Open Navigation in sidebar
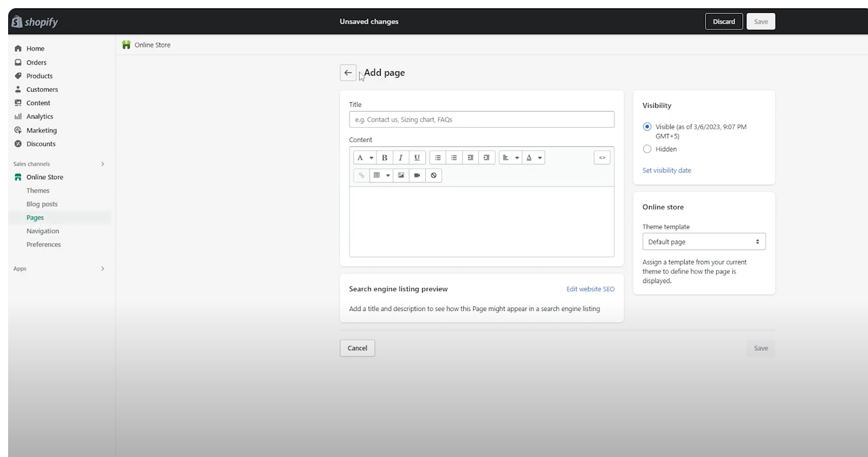The image size is (868, 457). [x=43, y=231]
